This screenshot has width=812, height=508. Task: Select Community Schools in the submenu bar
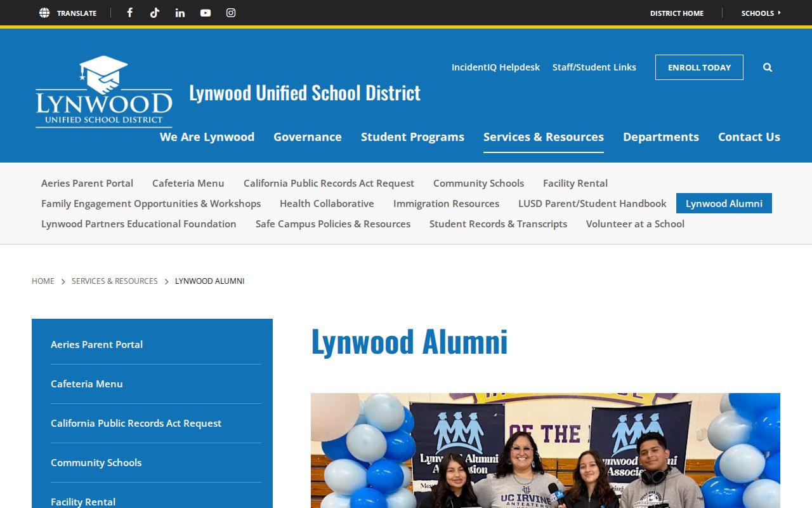coord(478,183)
